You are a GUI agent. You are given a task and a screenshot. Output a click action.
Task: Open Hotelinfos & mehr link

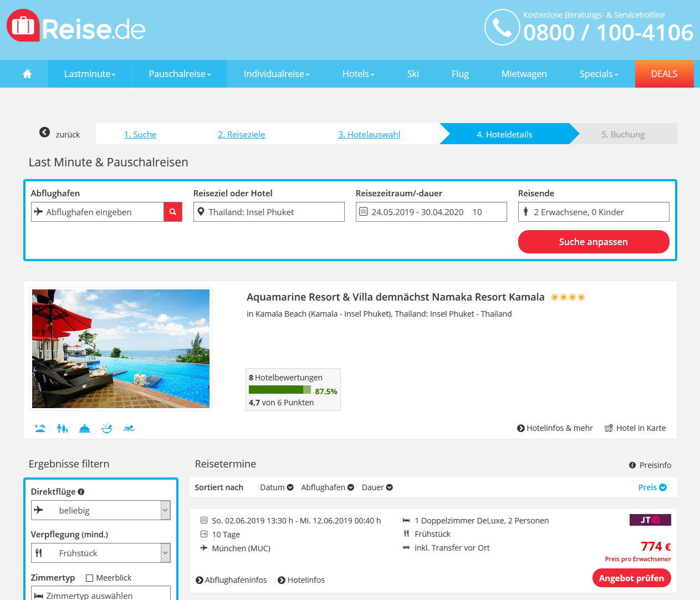[x=555, y=428]
